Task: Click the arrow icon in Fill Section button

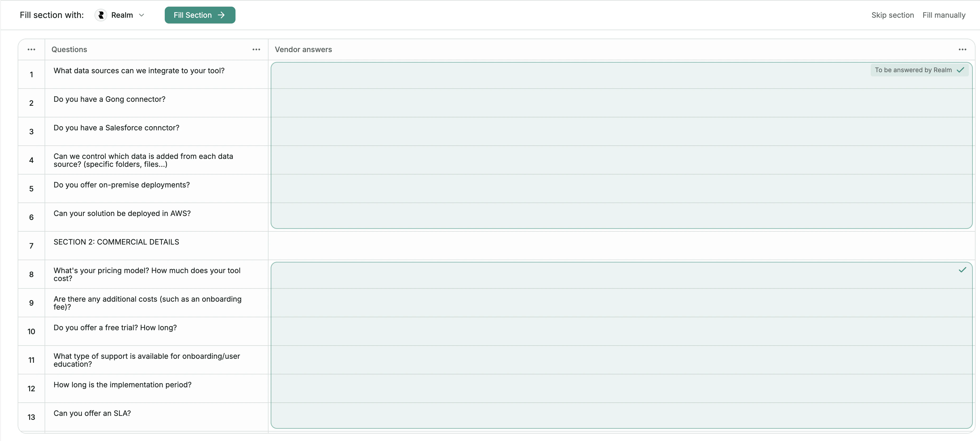Action: click(x=221, y=15)
